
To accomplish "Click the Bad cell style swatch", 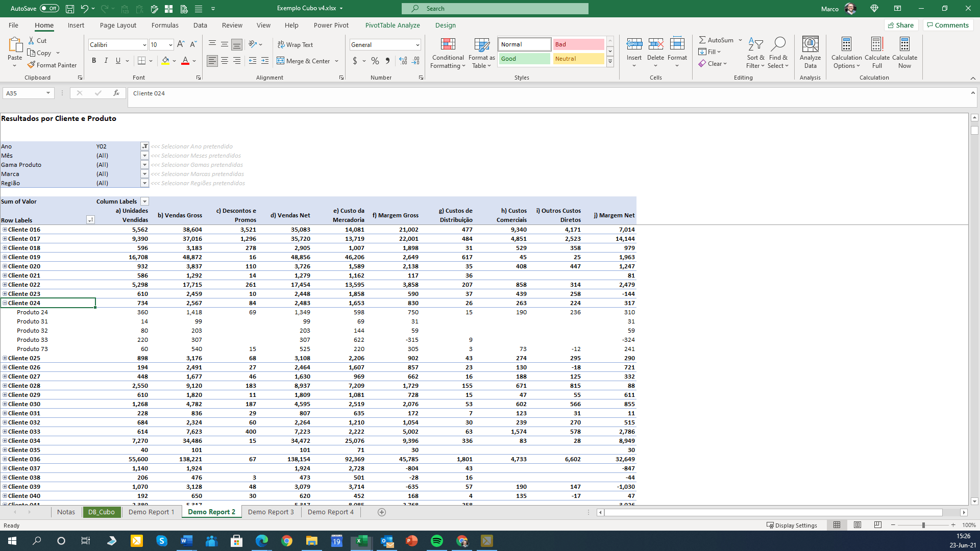I will [x=578, y=44].
